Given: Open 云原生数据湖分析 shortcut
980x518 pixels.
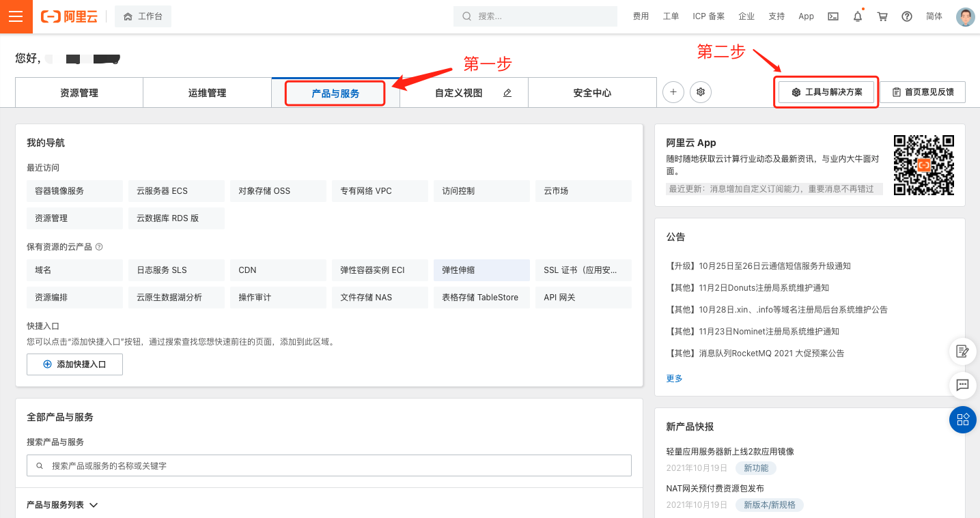Looking at the screenshot, I should (176, 298).
